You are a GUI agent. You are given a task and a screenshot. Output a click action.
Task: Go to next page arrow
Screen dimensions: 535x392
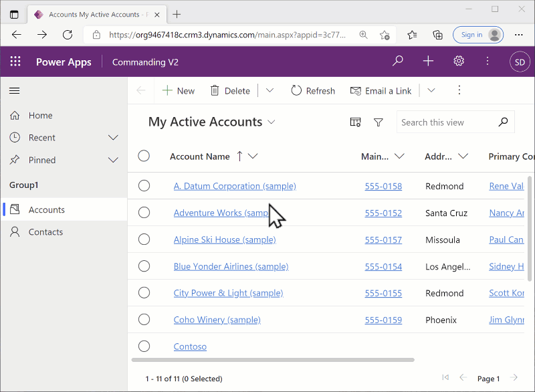pos(514,377)
